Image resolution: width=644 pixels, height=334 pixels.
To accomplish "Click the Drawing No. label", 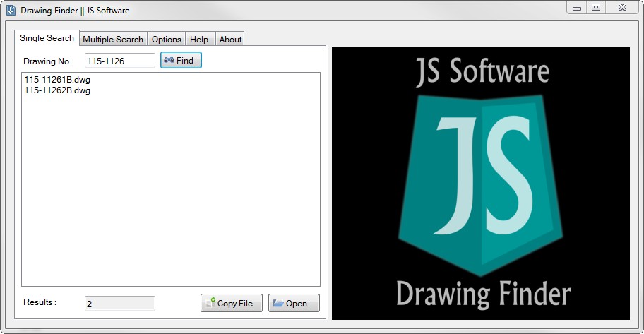I will tap(47, 61).
